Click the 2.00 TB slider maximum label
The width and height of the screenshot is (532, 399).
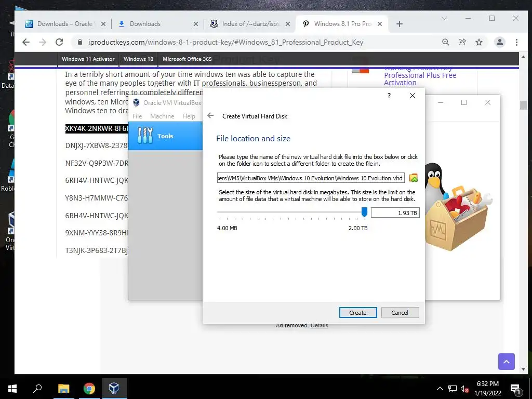tap(358, 228)
